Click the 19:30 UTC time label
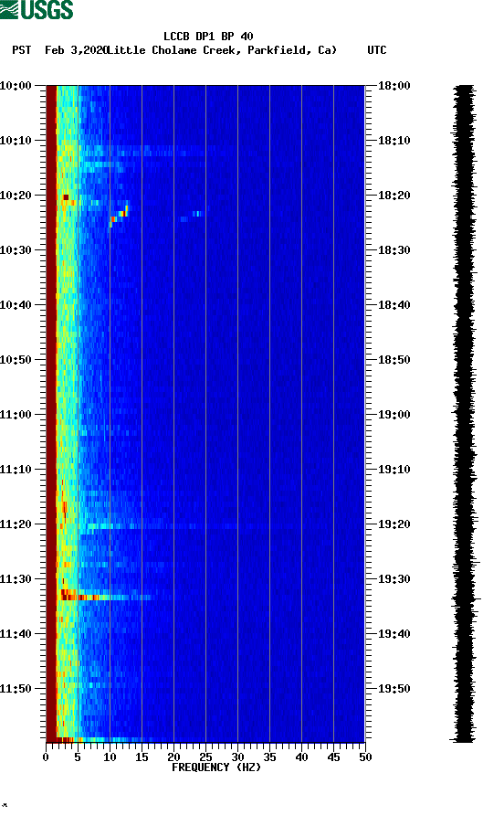 394,579
